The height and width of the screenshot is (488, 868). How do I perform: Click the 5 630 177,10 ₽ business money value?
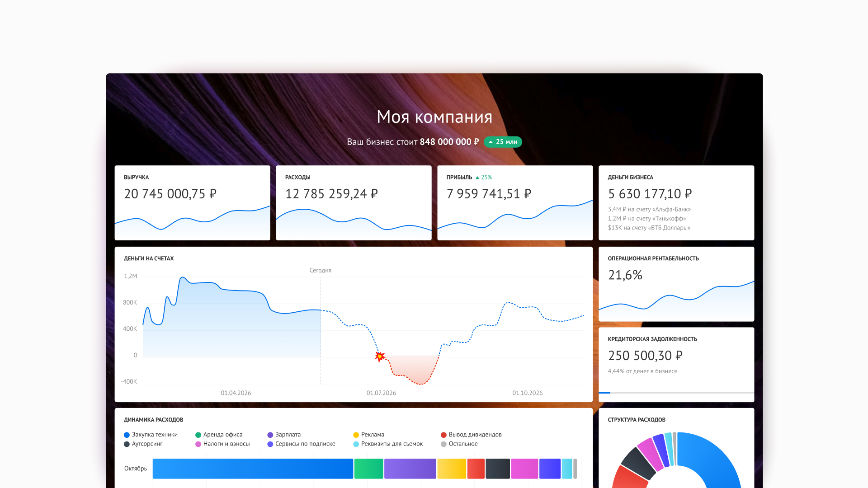tap(650, 194)
